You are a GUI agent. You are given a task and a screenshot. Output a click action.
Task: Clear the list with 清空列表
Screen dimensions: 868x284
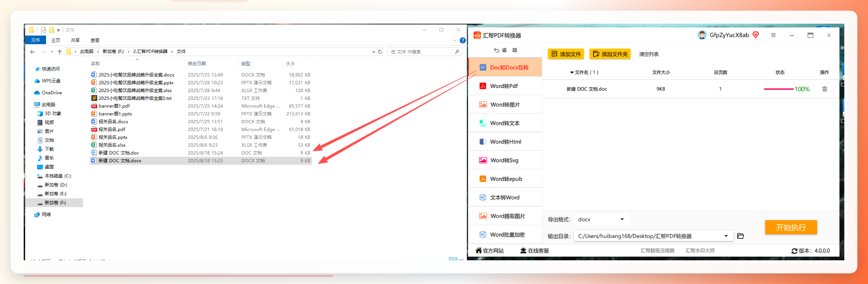649,54
